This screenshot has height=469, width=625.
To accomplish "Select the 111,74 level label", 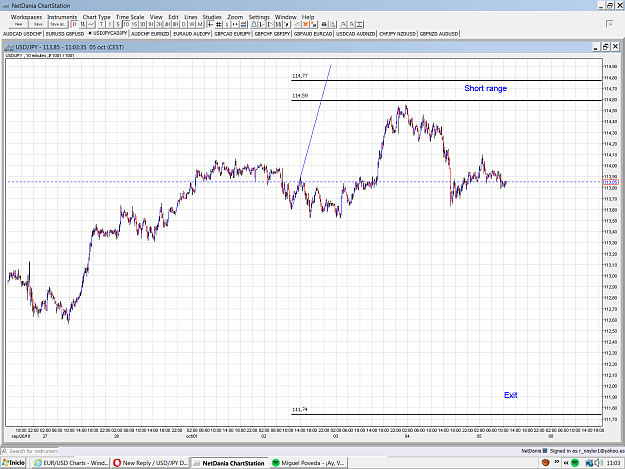I will [x=300, y=409].
